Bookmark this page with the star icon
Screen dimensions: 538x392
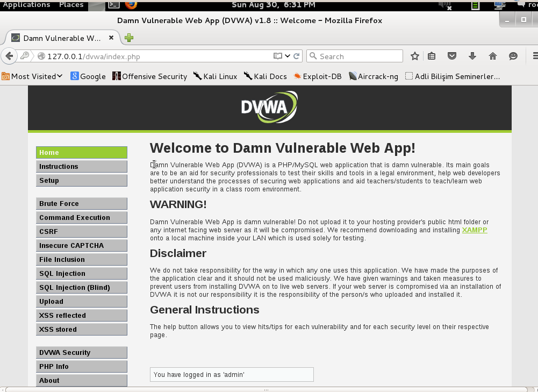tap(414, 56)
